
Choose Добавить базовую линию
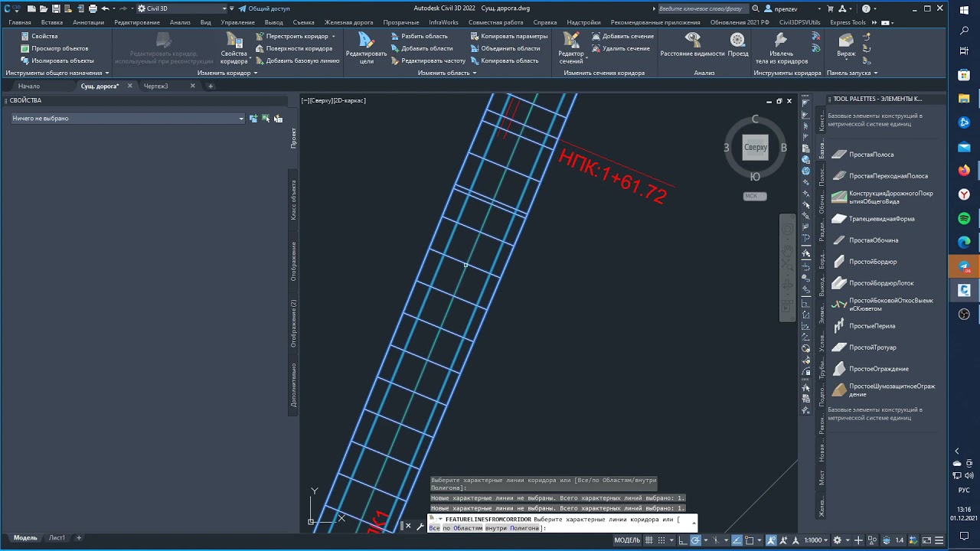pos(297,60)
